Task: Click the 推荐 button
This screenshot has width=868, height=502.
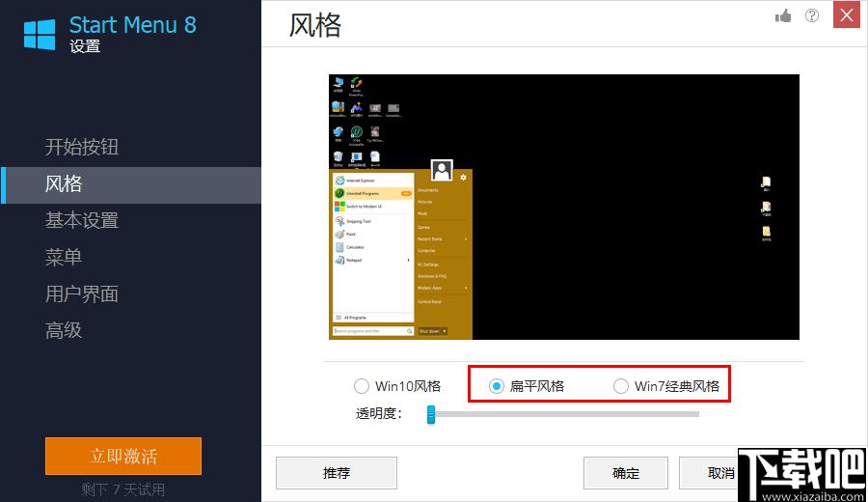Action: pyautogui.click(x=337, y=473)
